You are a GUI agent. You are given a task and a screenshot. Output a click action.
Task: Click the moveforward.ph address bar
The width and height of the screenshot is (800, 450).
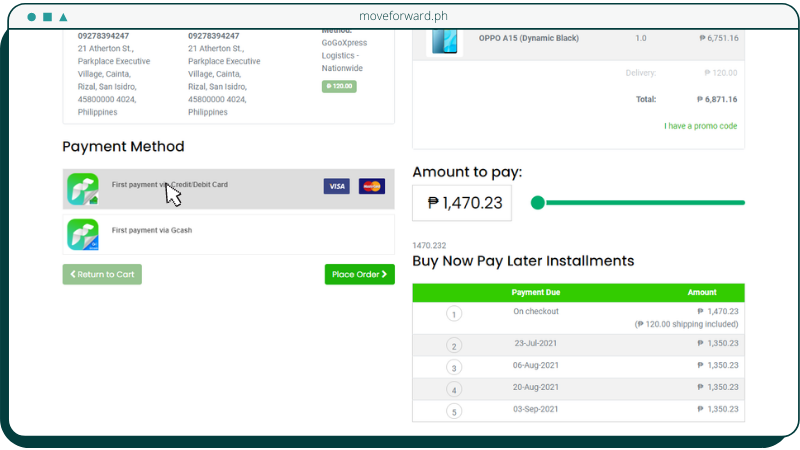[399, 17]
